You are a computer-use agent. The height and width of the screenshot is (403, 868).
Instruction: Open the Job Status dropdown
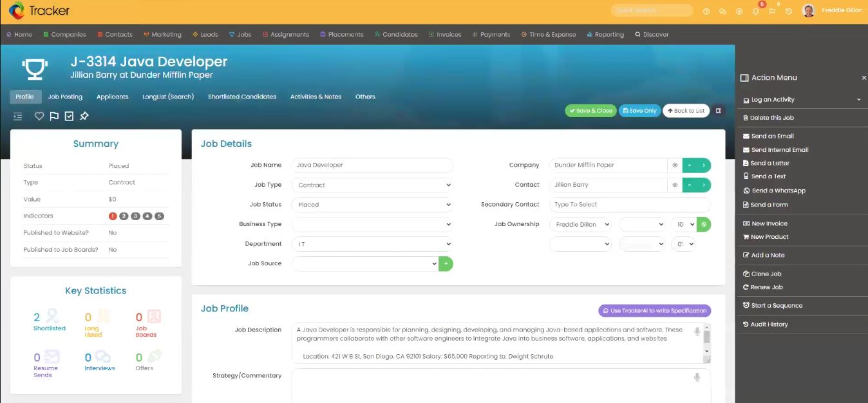[x=372, y=205]
